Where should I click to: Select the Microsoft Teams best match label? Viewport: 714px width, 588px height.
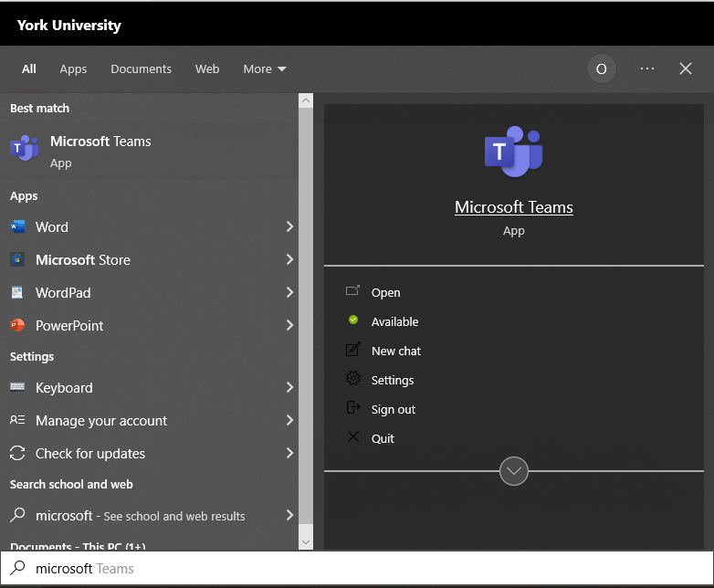100,142
